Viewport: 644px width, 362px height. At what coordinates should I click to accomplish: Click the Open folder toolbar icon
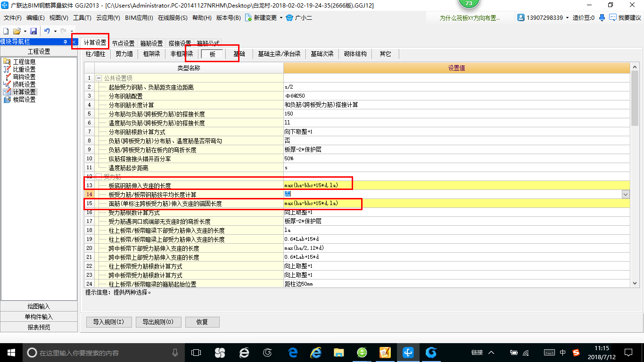(x=17, y=31)
